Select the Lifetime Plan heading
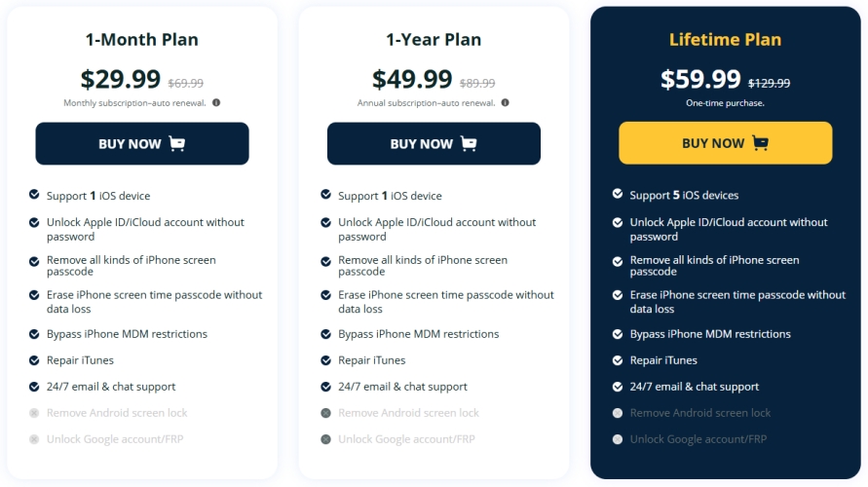This screenshot has width=868, height=487. [x=725, y=40]
